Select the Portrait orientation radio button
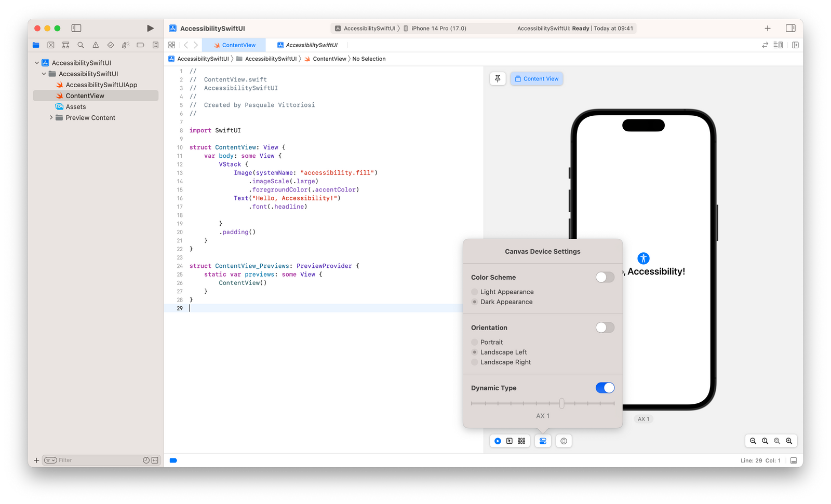The height and width of the screenshot is (504, 831). pyautogui.click(x=474, y=342)
